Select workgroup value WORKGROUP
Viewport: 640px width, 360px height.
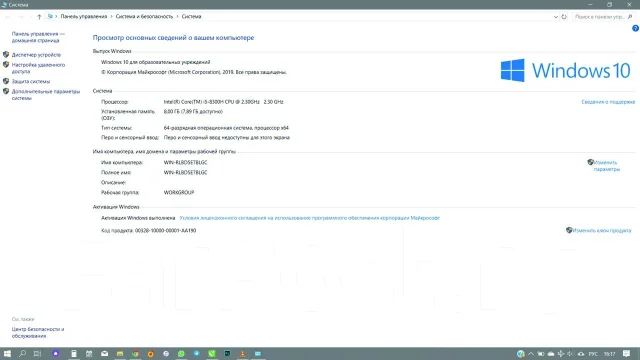tap(179, 193)
